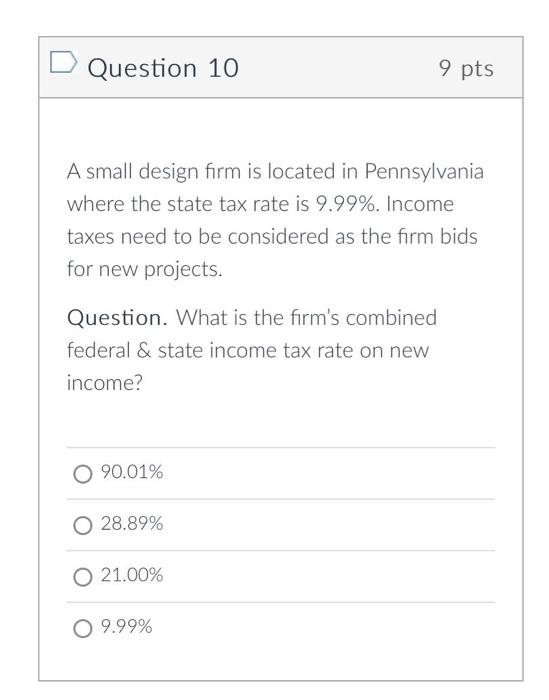Mark the 9.99% radio button

(83, 628)
